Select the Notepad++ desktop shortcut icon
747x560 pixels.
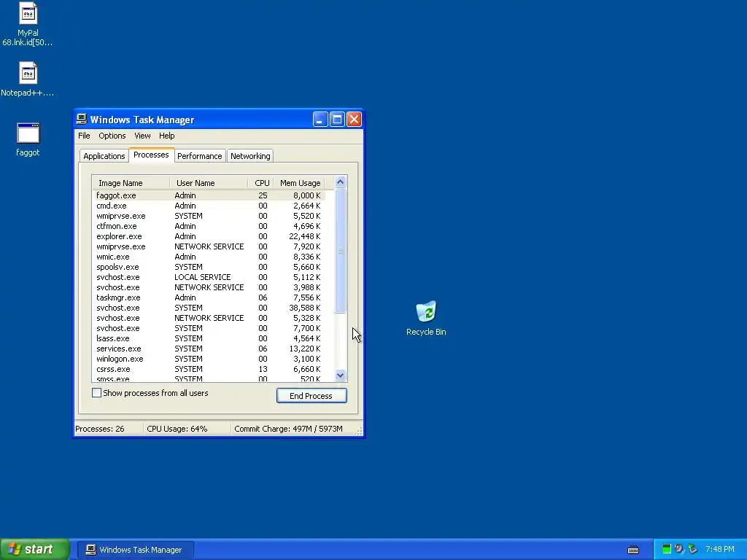pyautogui.click(x=28, y=74)
